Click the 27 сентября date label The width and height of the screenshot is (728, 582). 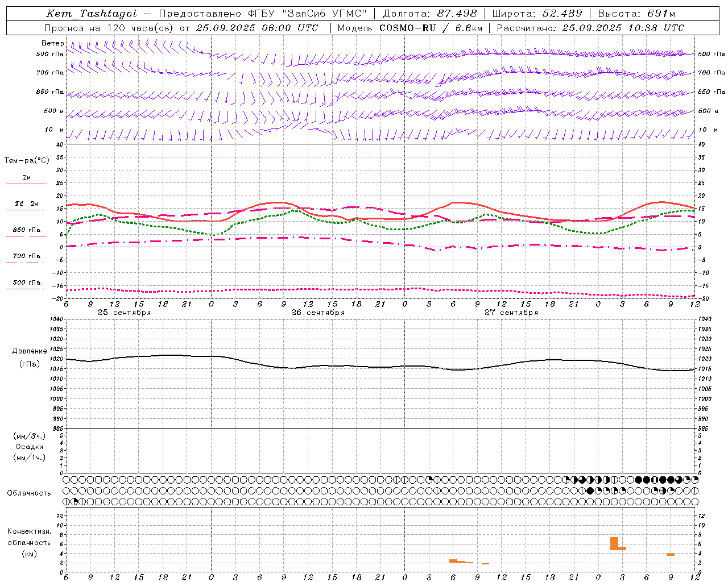click(x=511, y=313)
